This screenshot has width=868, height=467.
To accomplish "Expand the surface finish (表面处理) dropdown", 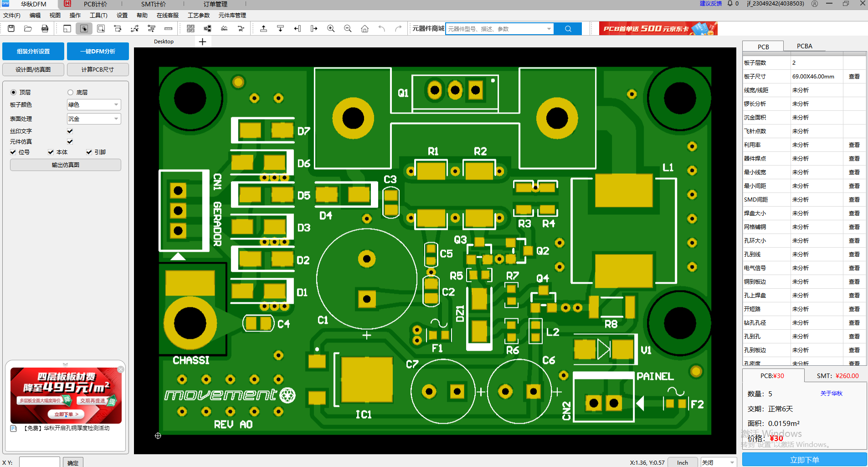I will coord(94,119).
